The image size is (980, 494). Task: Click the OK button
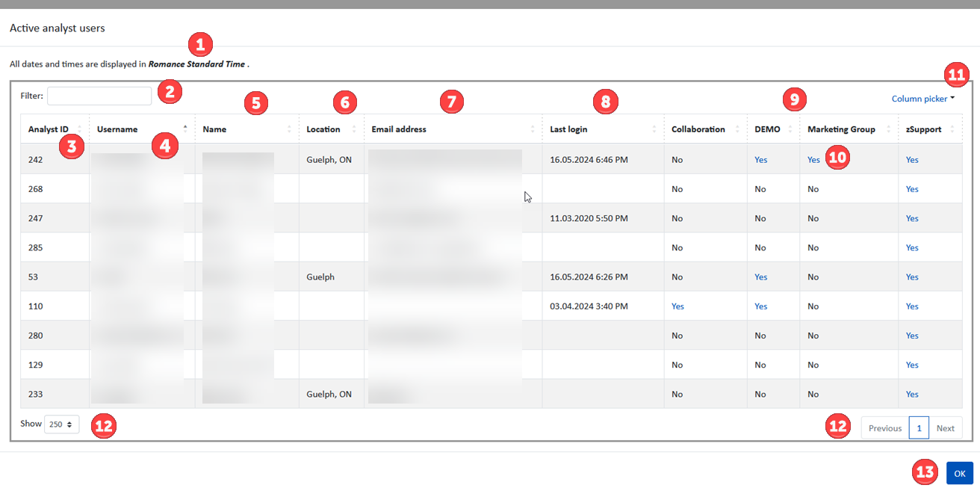click(959, 474)
